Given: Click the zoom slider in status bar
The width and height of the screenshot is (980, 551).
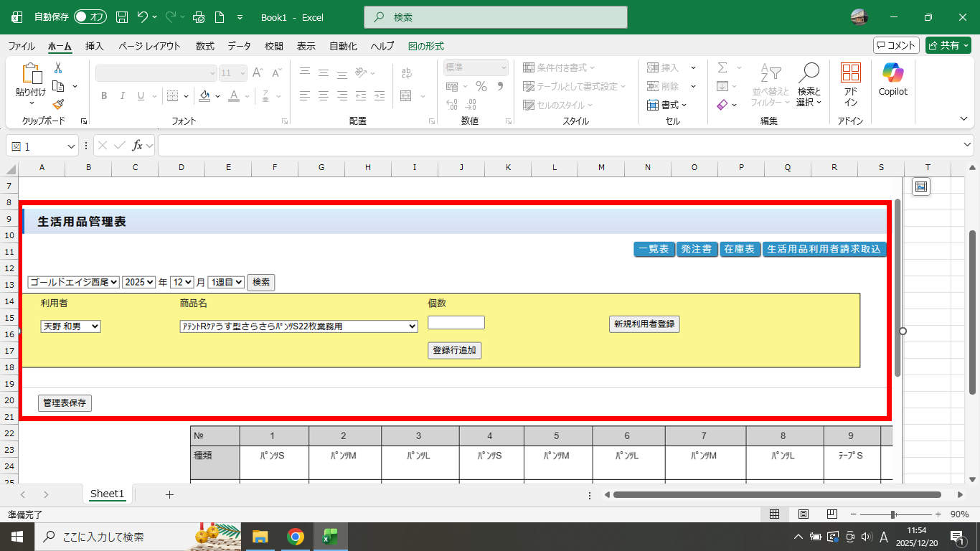Looking at the screenshot, I should click(892, 514).
